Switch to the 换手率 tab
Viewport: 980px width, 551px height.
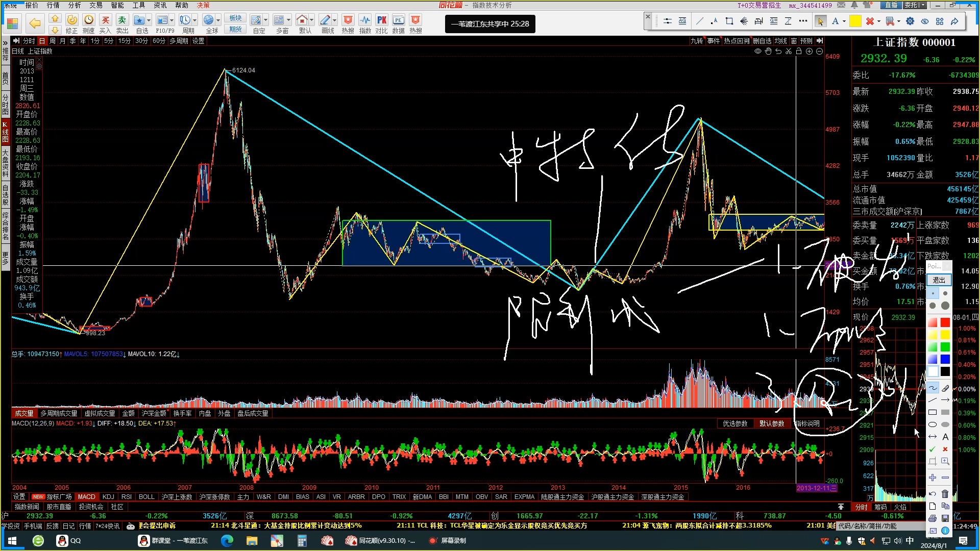click(x=182, y=414)
